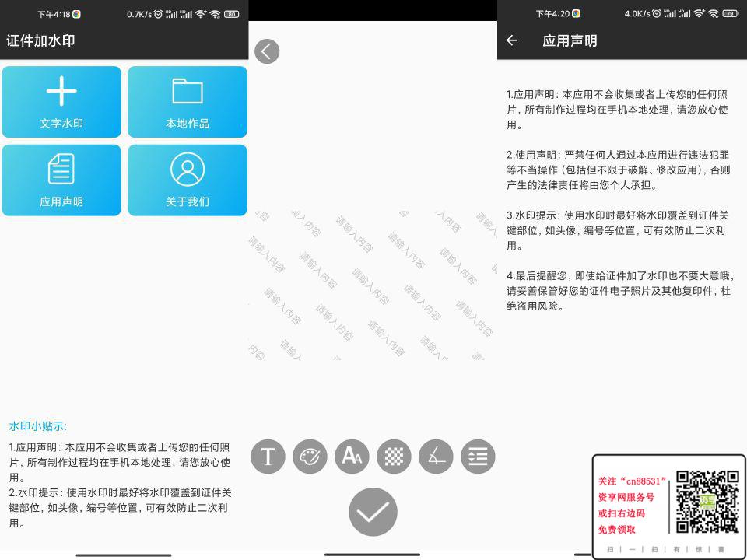Confirm watermark with the checkmark button

(x=373, y=512)
